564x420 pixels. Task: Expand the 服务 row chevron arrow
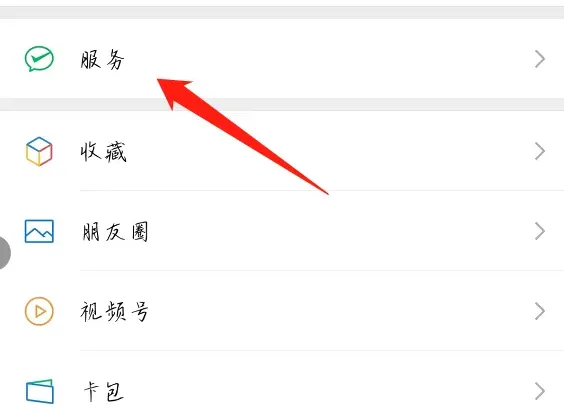tap(540, 59)
